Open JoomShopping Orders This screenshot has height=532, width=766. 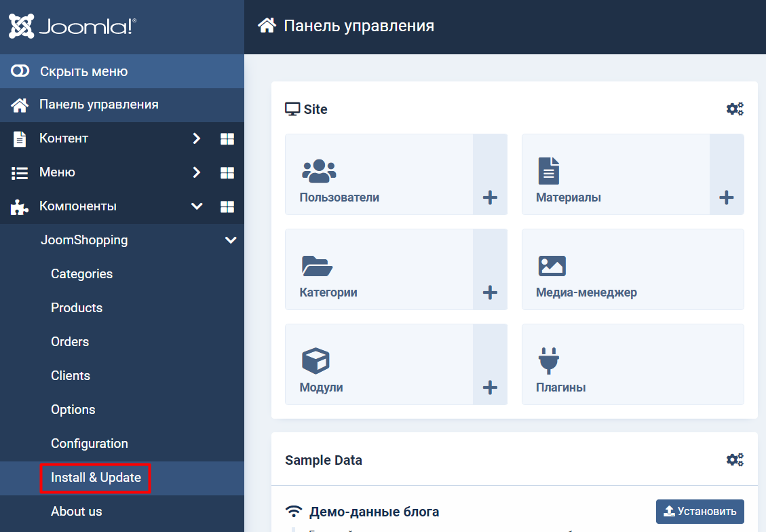(x=70, y=341)
